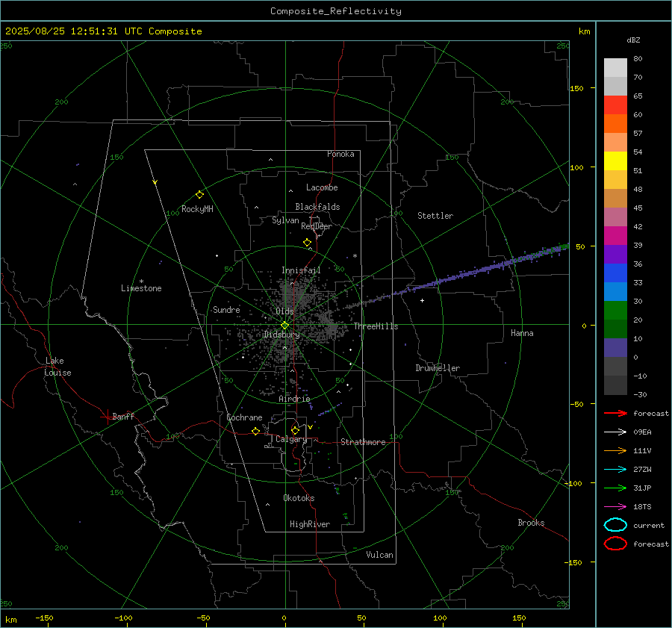Viewport: 672px width, 628px height.
Task: Click the Olds city label
Action: [284, 311]
